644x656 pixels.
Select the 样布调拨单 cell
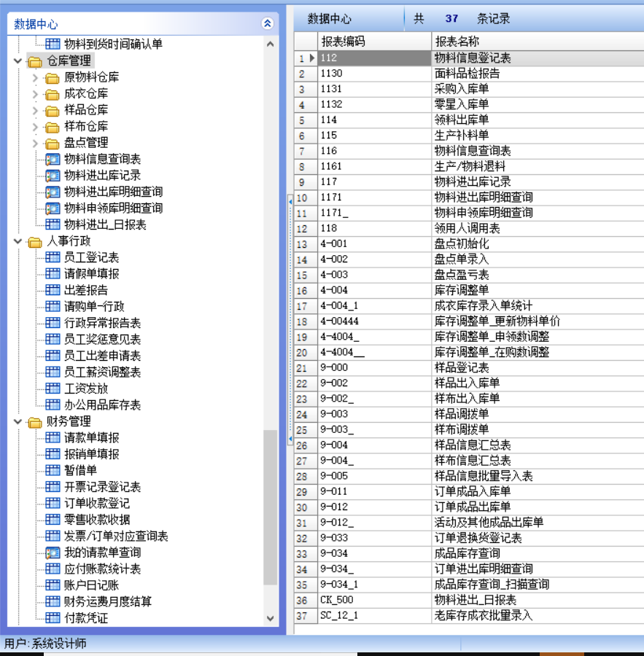(x=538, y=429)
